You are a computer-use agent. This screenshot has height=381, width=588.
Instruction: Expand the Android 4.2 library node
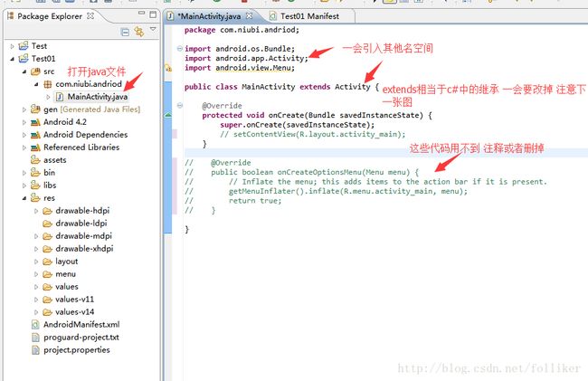(24, 122)
